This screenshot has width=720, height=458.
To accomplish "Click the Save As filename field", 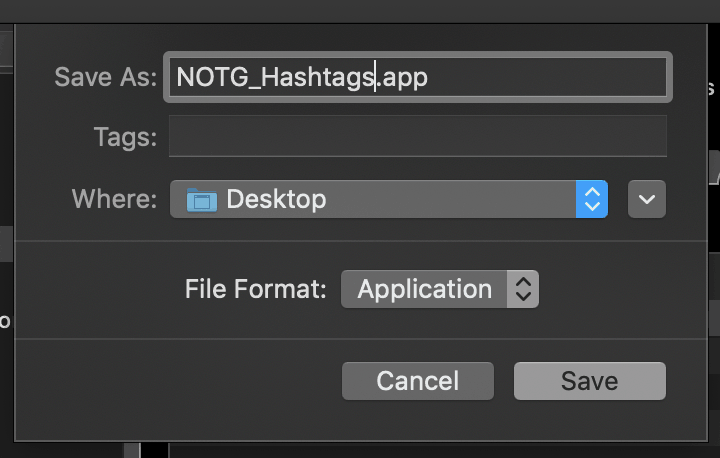I will (418, 77).
